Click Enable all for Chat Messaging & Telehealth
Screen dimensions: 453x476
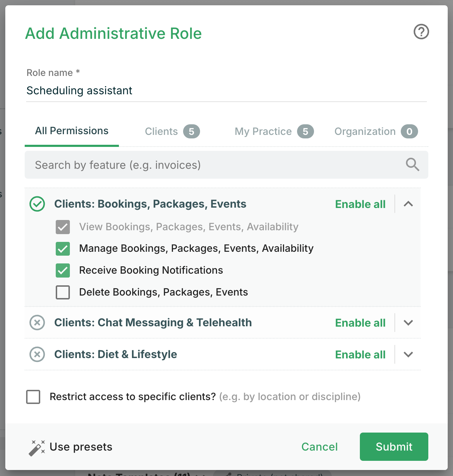pos(360,323)
